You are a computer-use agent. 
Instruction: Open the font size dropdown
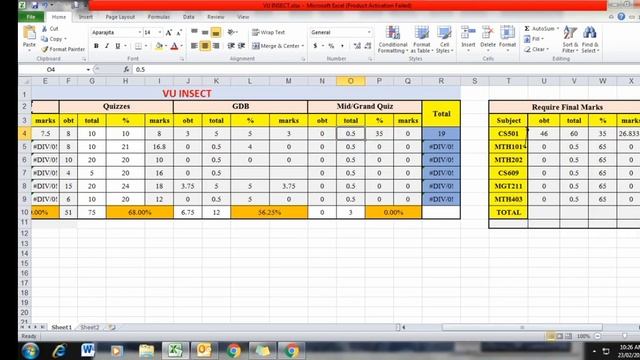pos(160,32)
